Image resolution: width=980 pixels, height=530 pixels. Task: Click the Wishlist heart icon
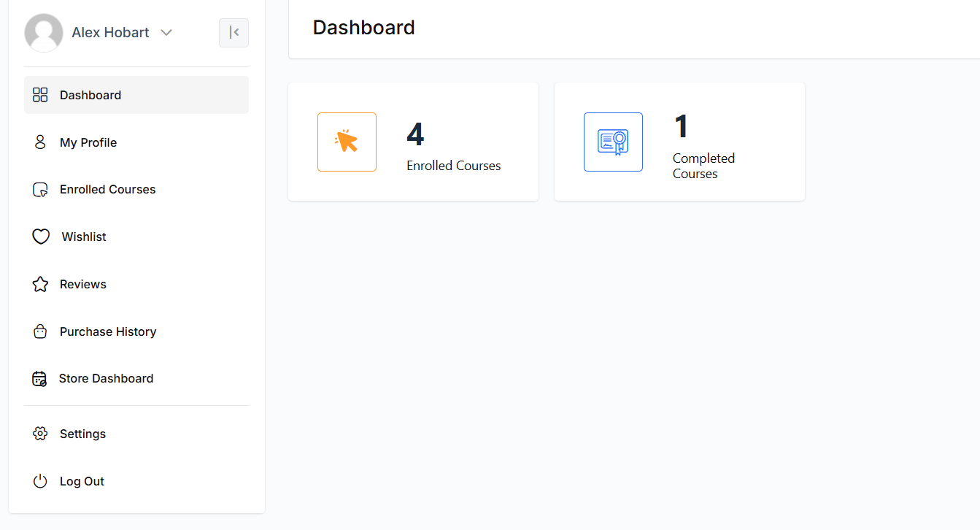coord(42,236)
